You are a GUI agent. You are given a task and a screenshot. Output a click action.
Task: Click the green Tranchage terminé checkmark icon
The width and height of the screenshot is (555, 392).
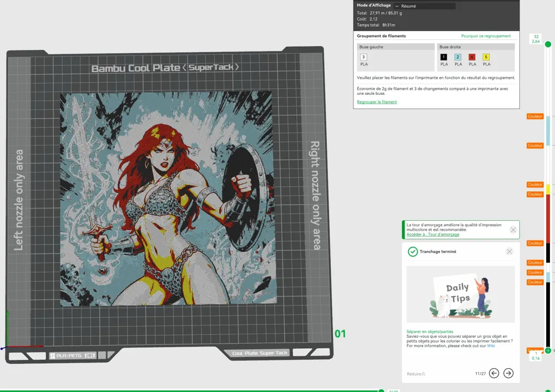(412, 251)
